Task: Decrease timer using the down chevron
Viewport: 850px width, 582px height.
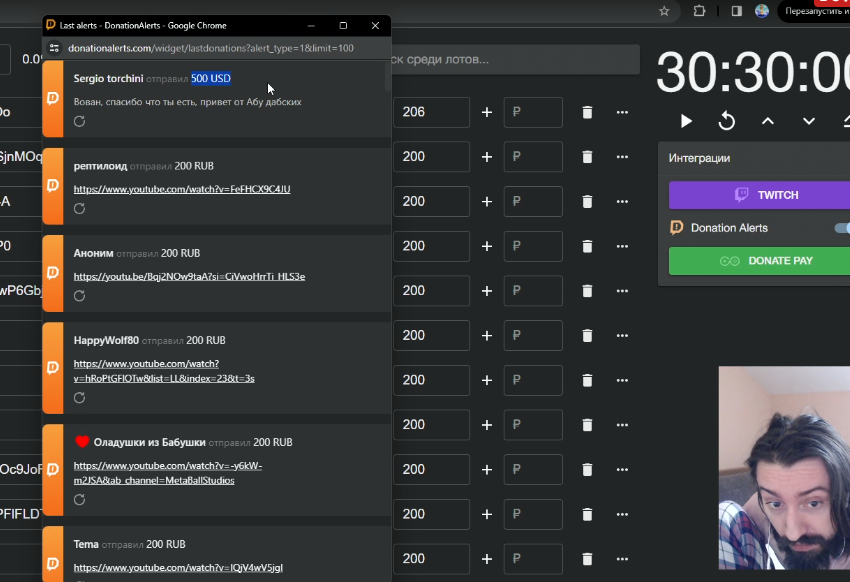Action: 809,121
